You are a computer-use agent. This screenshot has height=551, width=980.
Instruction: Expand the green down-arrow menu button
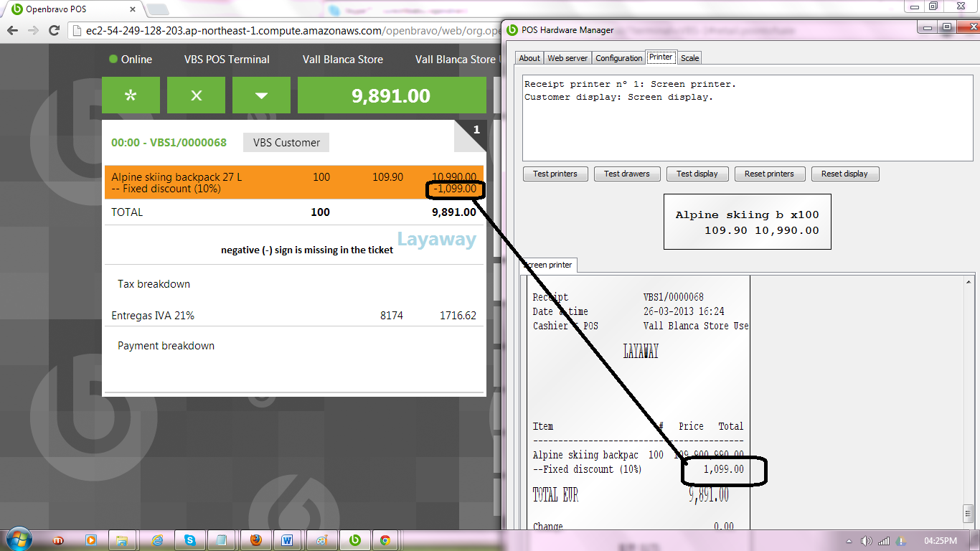pos(261,95)
